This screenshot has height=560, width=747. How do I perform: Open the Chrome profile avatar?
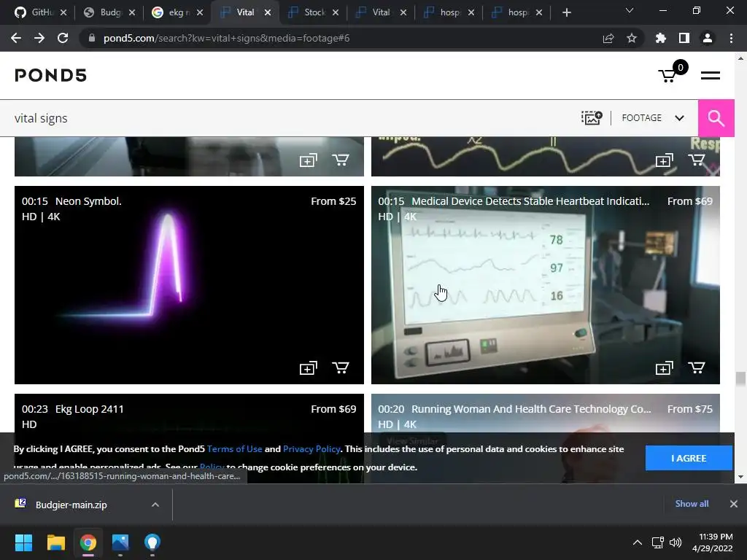(708, 38)
